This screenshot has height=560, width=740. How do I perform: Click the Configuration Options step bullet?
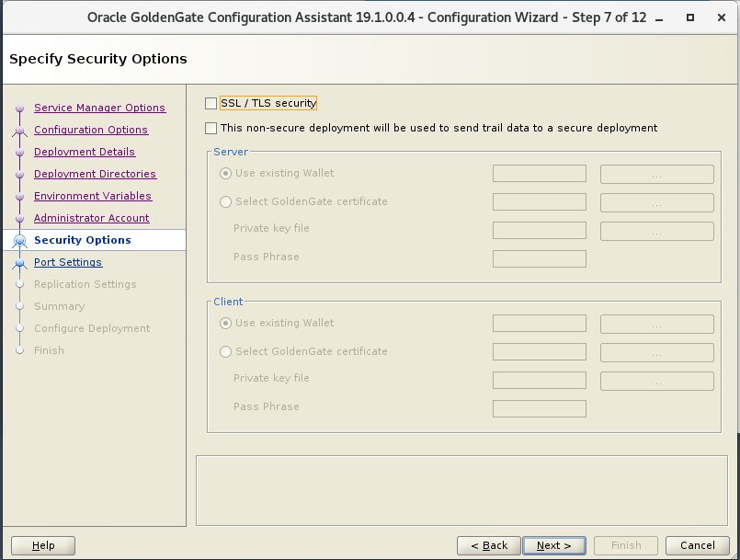[x=19, y=131]
